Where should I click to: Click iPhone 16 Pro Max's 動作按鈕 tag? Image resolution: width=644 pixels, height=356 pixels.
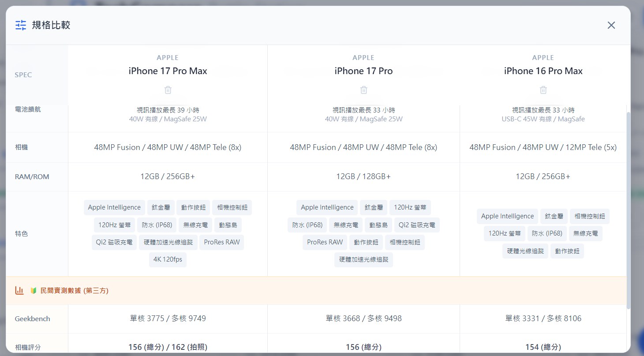tap(567, 251)
